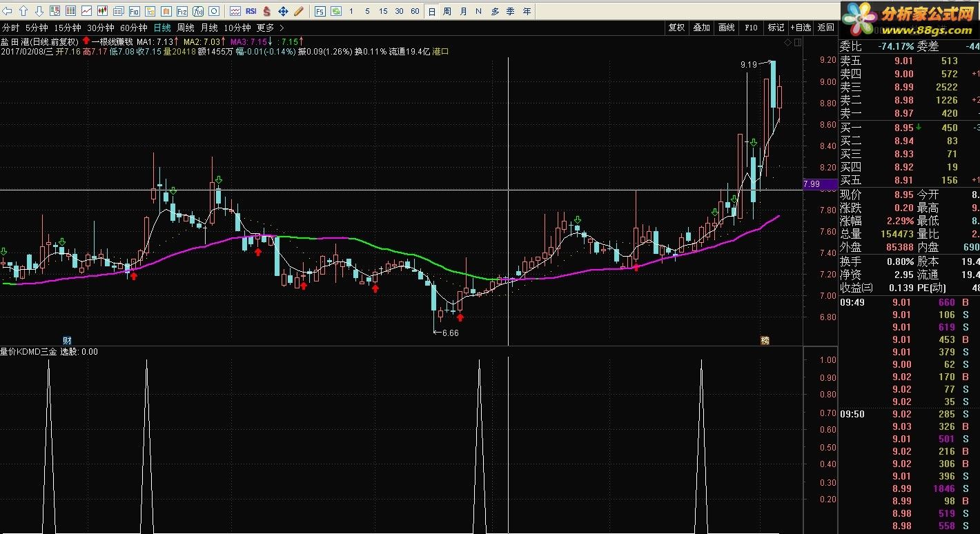
Task: Switch to the 日线 tab
Action: click(x=162, y=28)
